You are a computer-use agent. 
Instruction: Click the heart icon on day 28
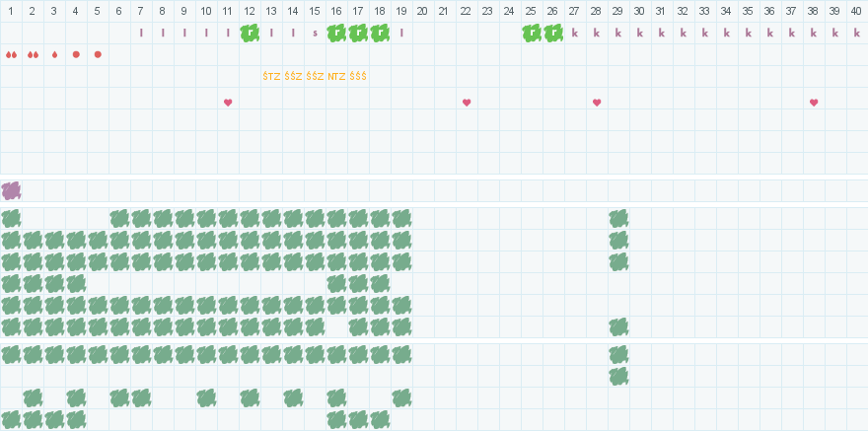pos(597,103)
